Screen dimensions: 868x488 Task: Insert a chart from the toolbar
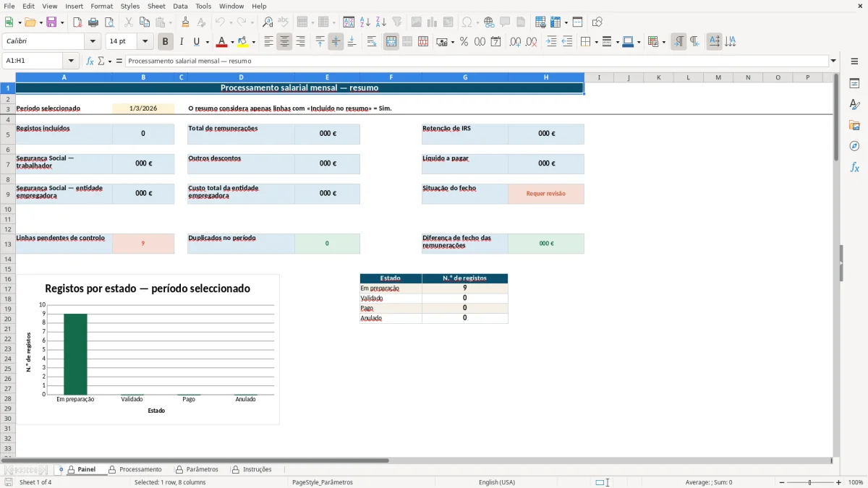pos(433,22)
